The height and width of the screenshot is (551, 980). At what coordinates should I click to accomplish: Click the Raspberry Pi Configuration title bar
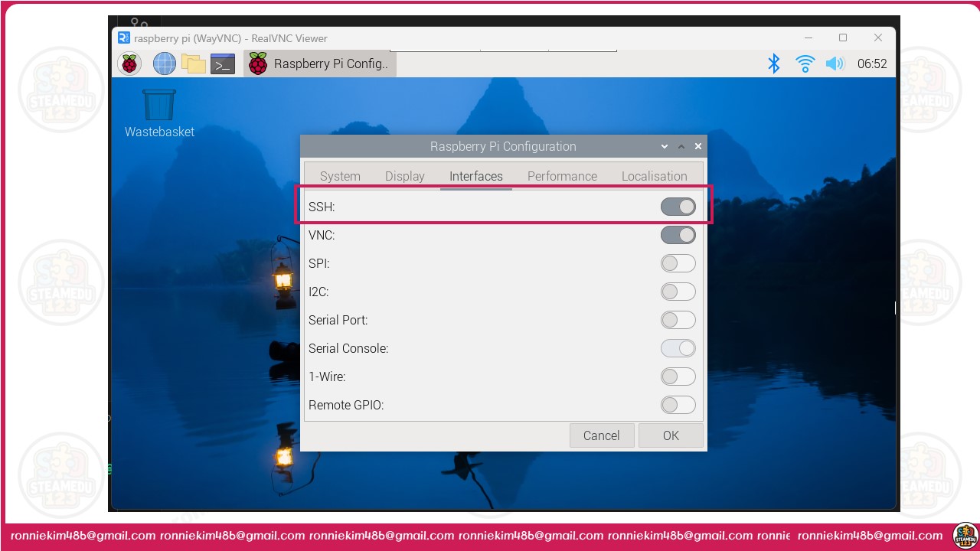[x=503, y=146]
